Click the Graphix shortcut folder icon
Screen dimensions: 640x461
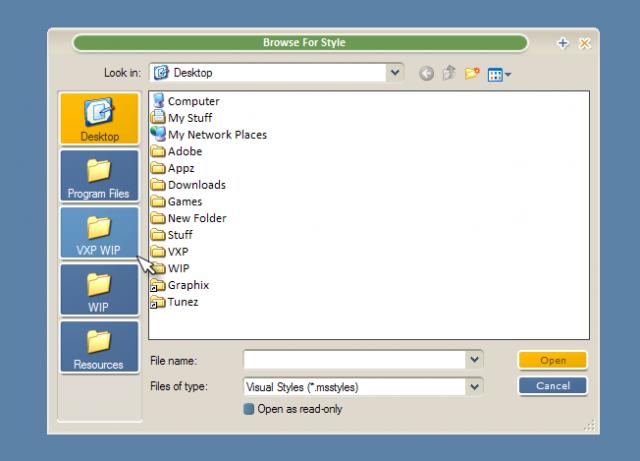(x=158, y=285)
